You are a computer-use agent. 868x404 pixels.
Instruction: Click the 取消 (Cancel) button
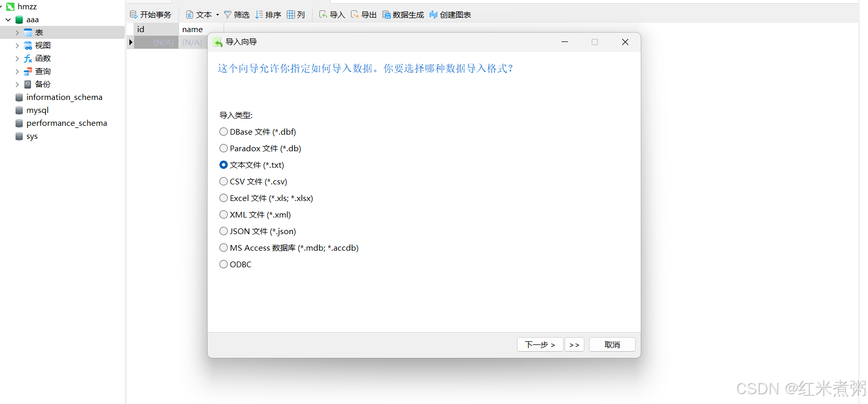tap(612, 344)
